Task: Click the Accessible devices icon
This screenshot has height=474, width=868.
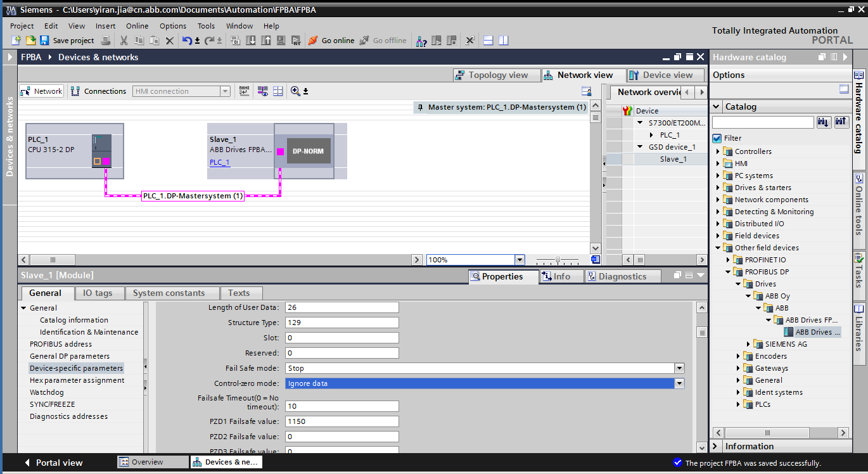Action: coord(421,41)
